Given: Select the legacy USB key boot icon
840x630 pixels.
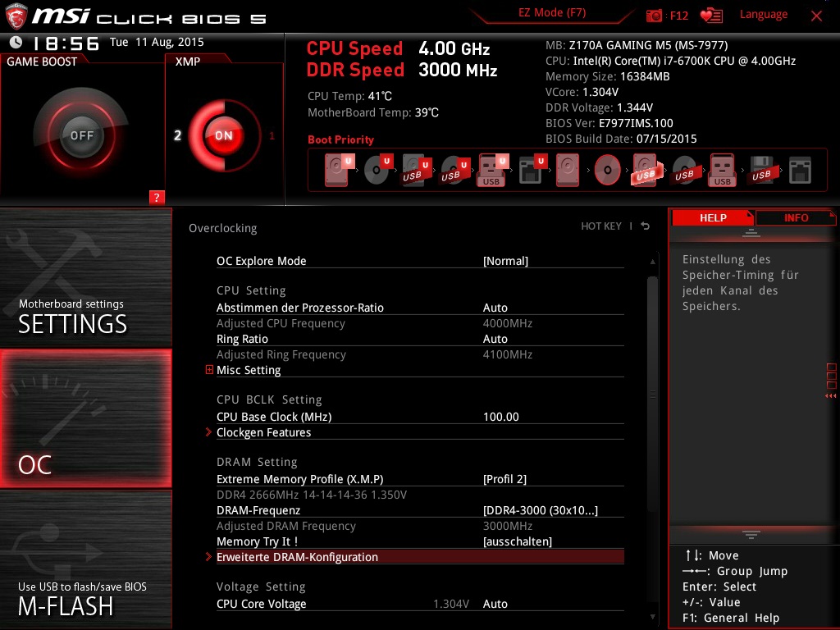Looking at the screenshot, I should (x=723, y=171).
